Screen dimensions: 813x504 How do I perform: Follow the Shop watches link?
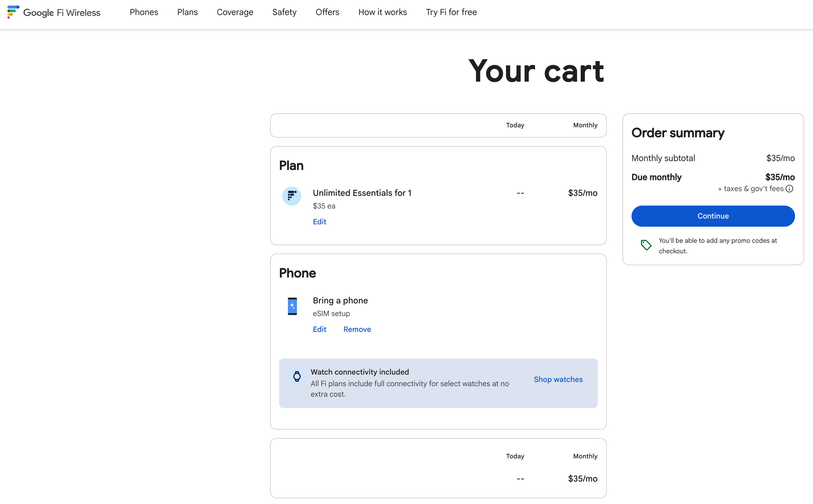558,379
